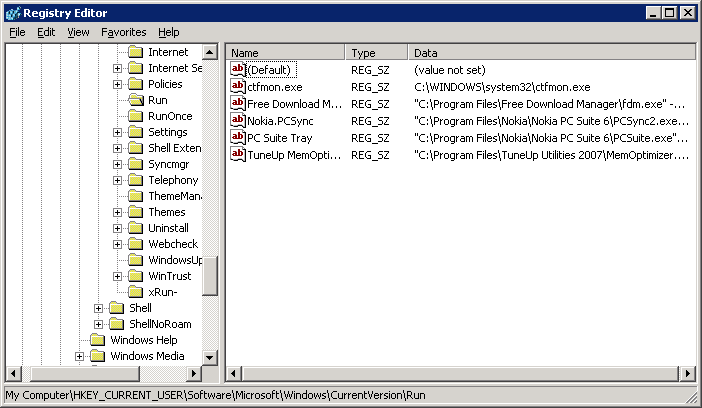
Task: Click the tree pane scroll left arrow
Action: coord(13,373)
